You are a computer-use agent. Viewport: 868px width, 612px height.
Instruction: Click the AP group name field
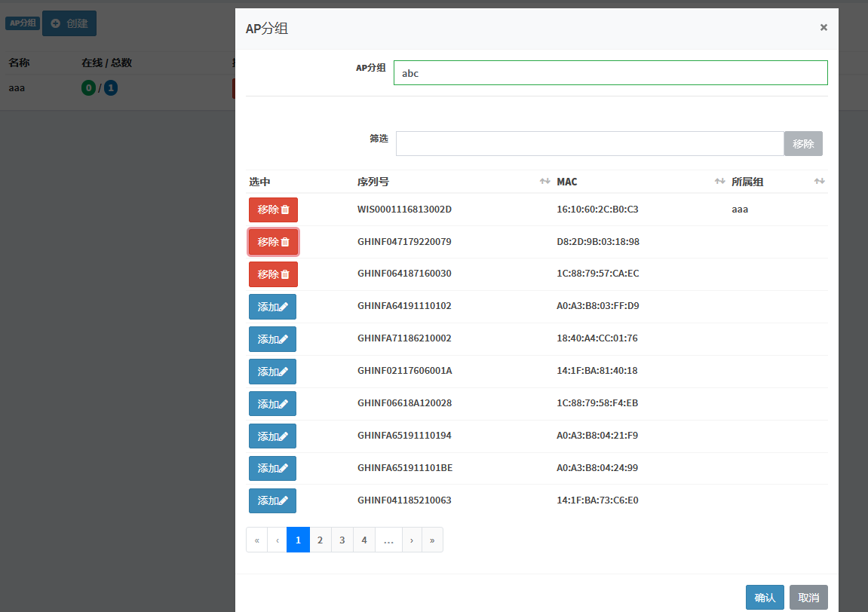click(610, 73)
